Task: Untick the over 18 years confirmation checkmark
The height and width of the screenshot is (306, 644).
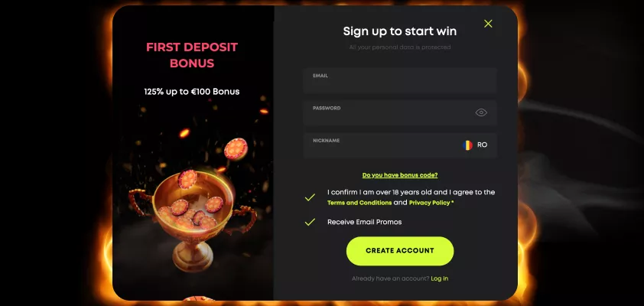Action: coord(310,197)
